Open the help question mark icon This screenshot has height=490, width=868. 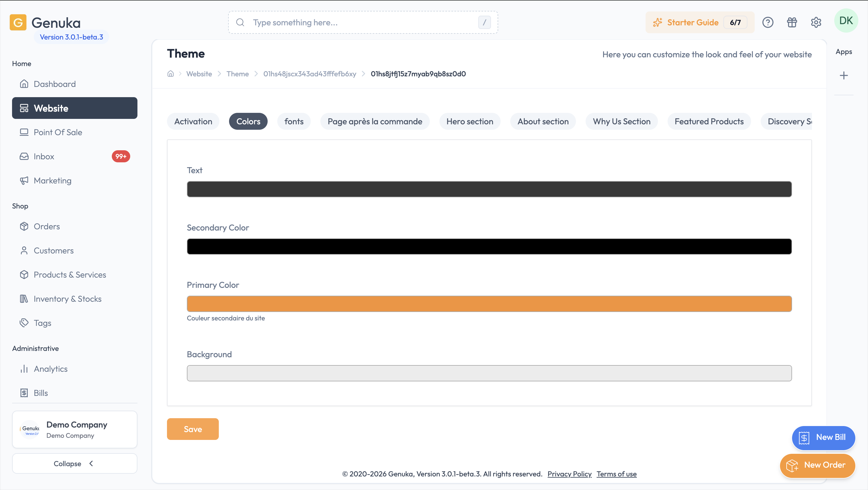[768, 23]
